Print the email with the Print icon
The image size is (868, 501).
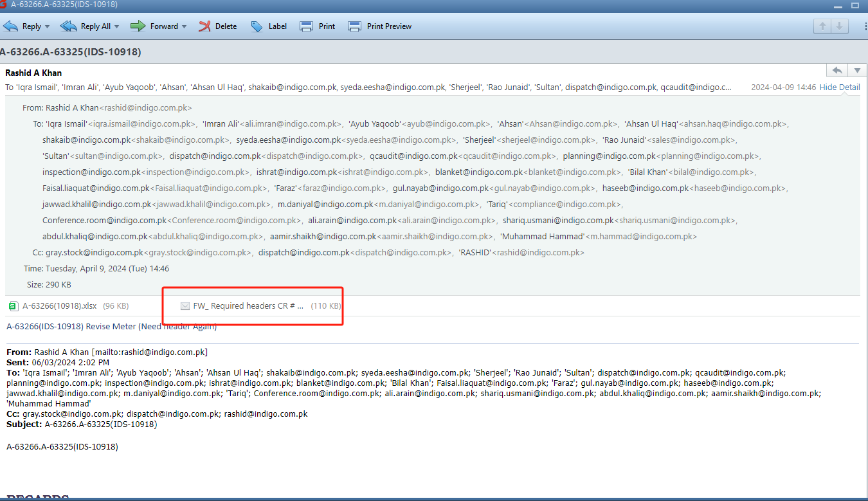coord(307,26)
